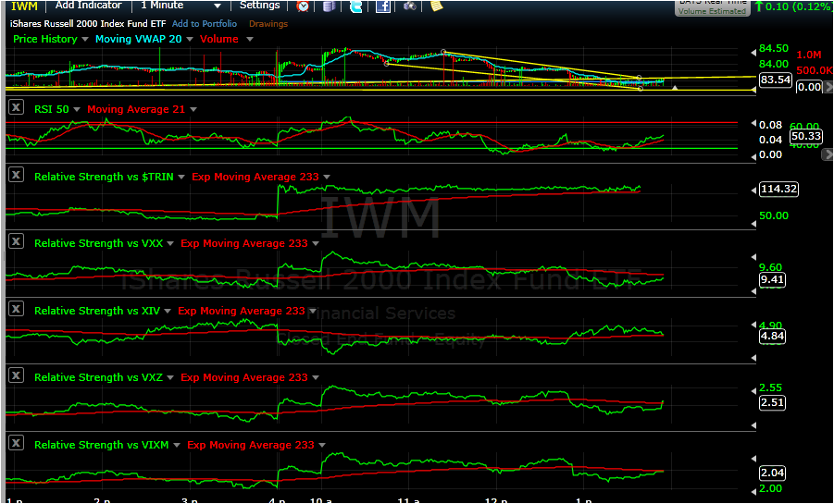Click the 9.41 value tag in VXX panel
834x504 pixels.
(772, 280)
